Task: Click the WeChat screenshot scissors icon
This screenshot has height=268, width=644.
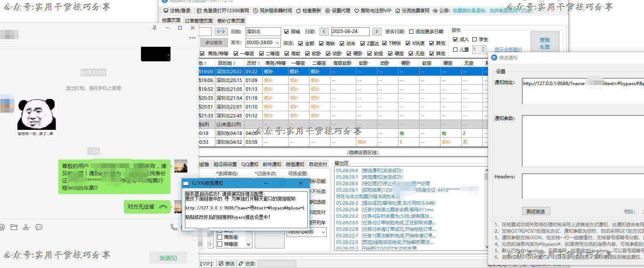Action: click(x=26, y=227)
